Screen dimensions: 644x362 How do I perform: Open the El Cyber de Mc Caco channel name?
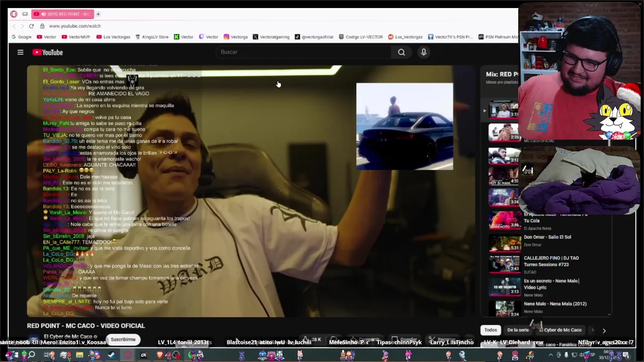pos(68,336)
